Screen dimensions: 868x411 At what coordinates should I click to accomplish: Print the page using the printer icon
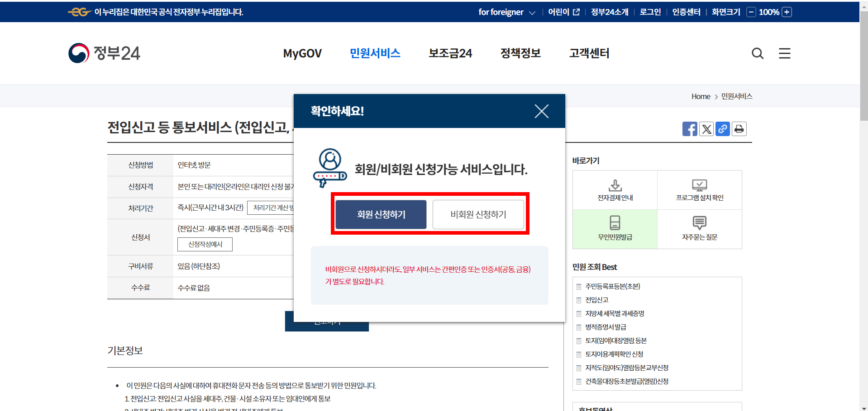point(739,129)
